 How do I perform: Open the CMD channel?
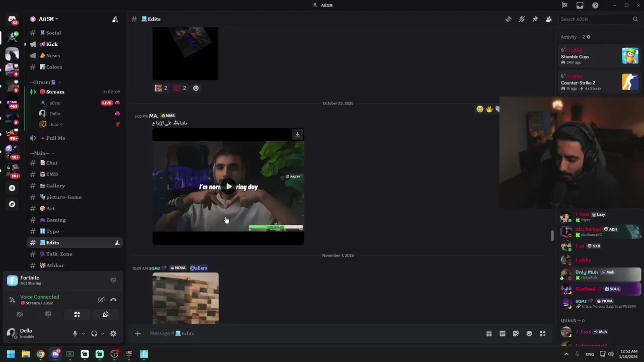pyautogui.click(x=74, y=174)
